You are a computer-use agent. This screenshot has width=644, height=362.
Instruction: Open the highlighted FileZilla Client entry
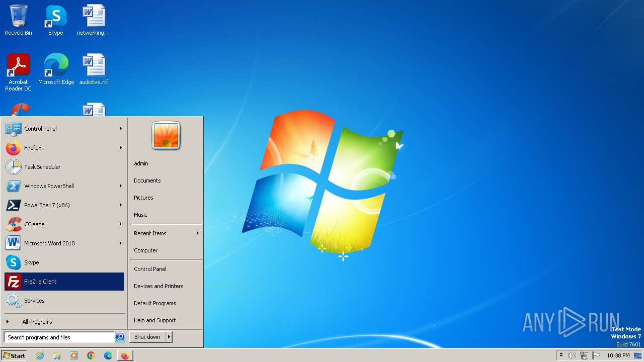64,282
